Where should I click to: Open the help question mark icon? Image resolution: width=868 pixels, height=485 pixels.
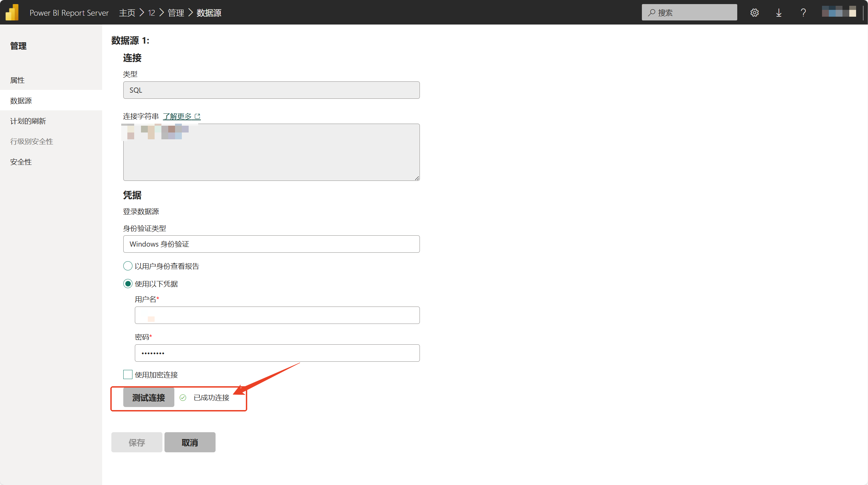click(x=803, y=13)
